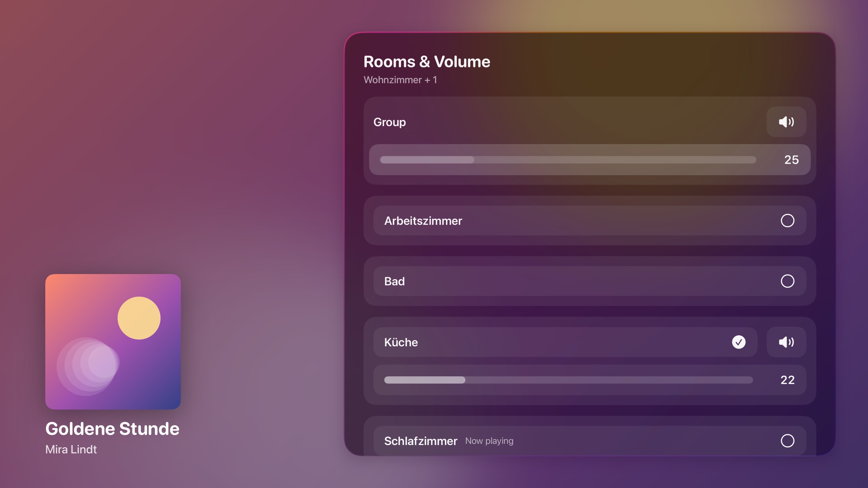The width and height of the screenshot is (868, 488).
Task: Click the Now playing label
Action: (x=489, y=441)
